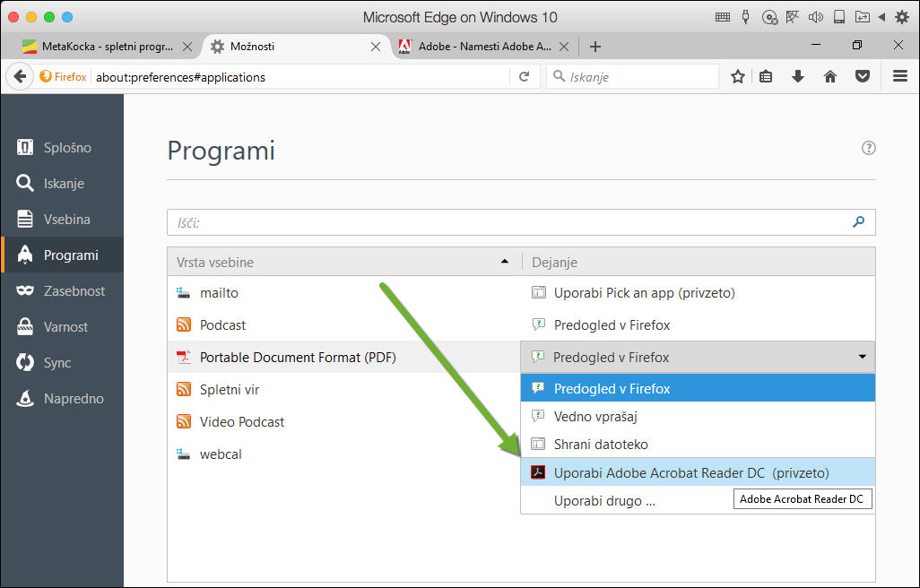Select the Video Podcast row
920x588 pixels.
(344, 421)
